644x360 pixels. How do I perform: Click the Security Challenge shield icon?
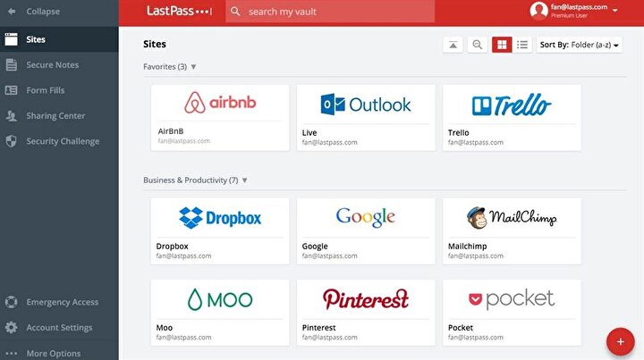click(11, 141)
